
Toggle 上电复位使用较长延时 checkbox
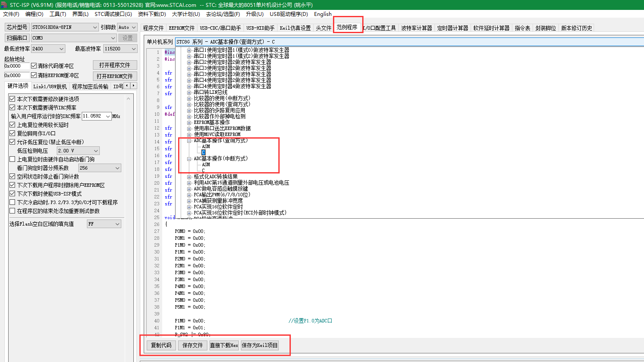click(12, 125)
